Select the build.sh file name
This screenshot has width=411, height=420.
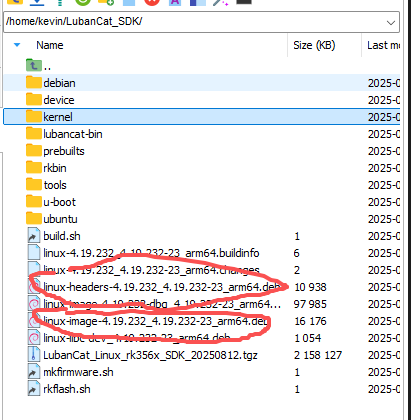pos(62,236)
